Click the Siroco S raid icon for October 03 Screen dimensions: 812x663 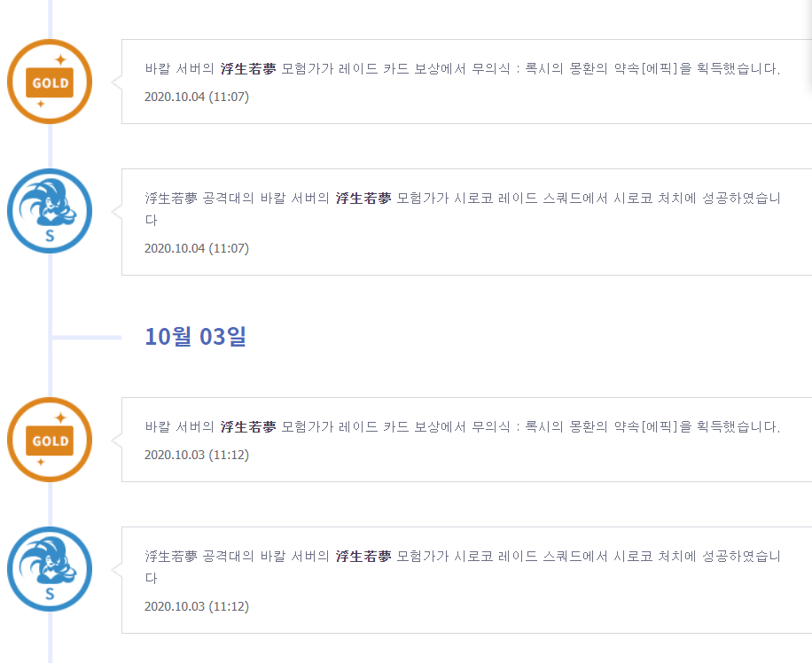click(x=50, y=569)
